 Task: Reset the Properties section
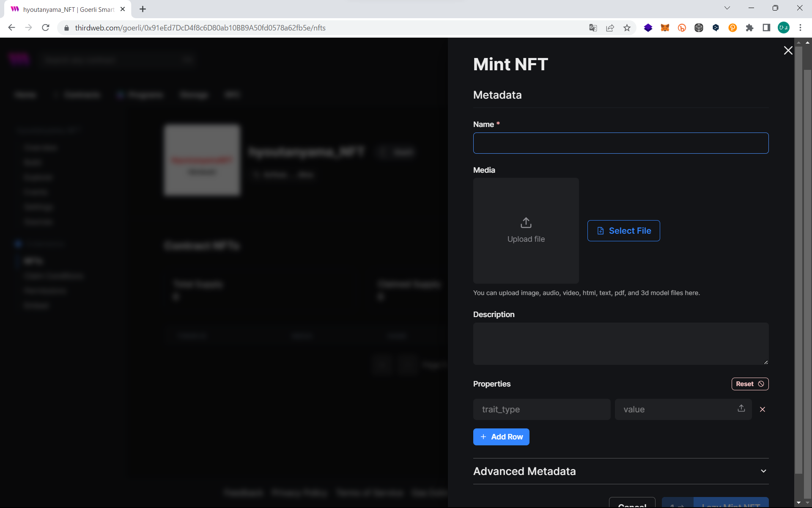click(x=749, y=384)
